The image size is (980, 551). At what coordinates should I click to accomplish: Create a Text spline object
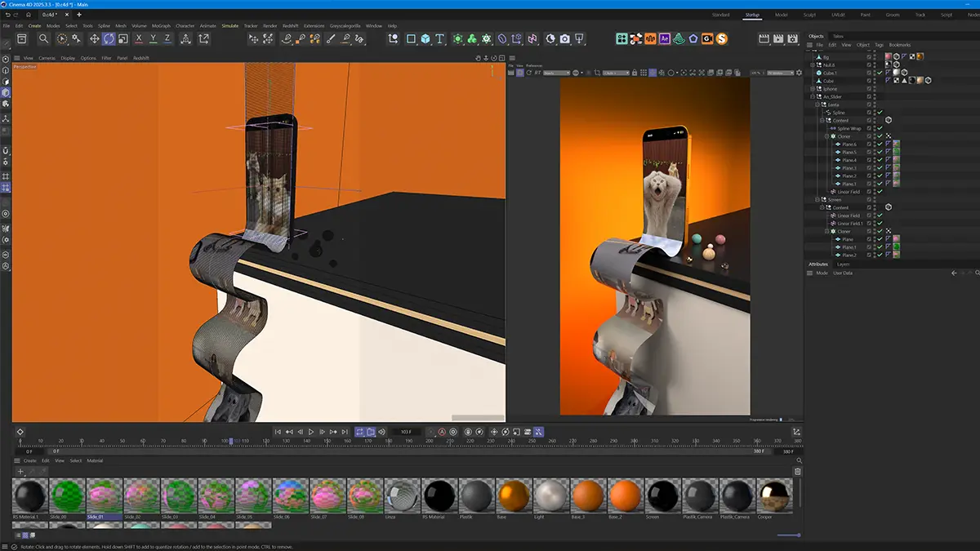pyautogui.click(x=440, y=38)
